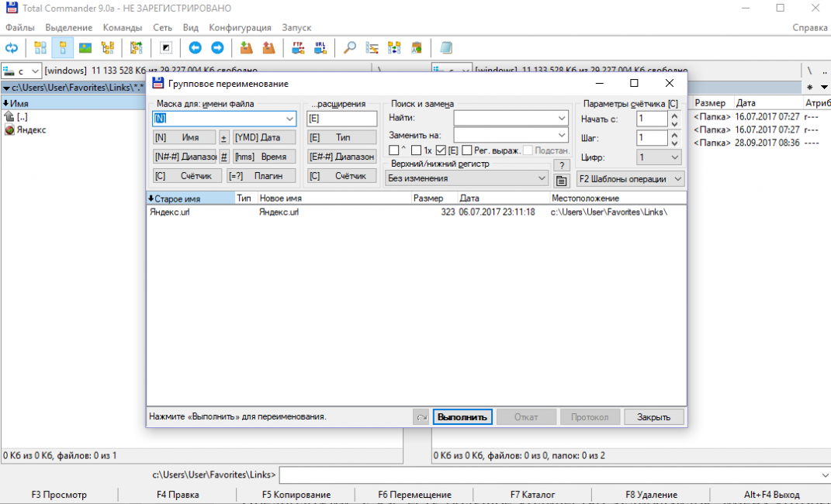Click the Яндекс file icon in left panel
The image size is (831, 504).
pos(9,129)
